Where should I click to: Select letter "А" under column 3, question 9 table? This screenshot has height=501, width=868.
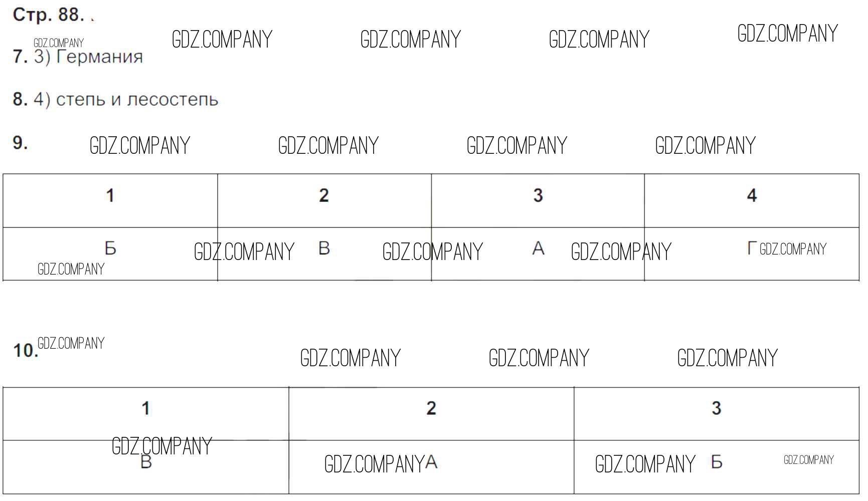[x=538, y=248]
